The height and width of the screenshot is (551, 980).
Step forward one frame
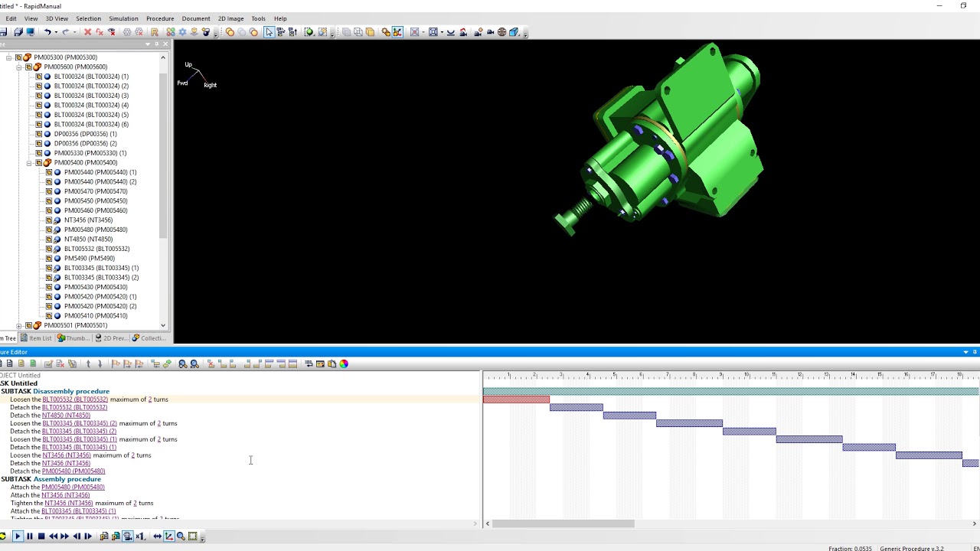(x=88, y=536)
